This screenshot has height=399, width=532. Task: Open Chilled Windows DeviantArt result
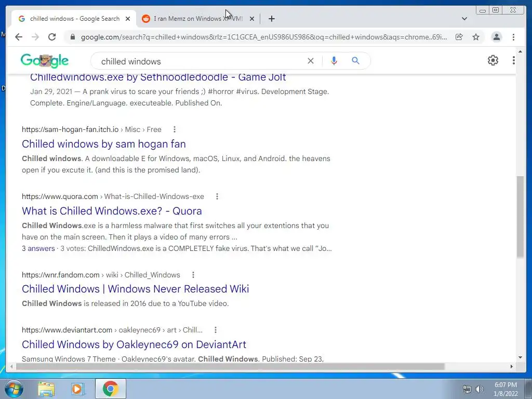134,344
